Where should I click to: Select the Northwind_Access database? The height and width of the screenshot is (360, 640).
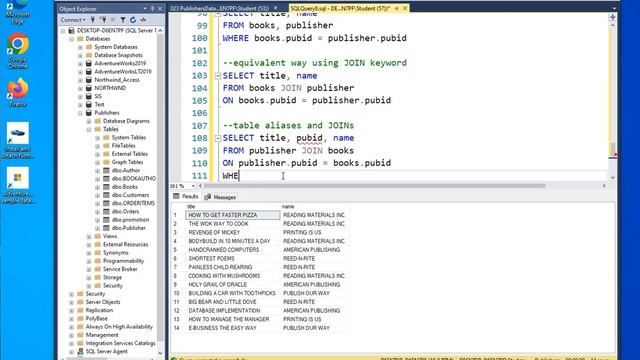tap(117, 80)
